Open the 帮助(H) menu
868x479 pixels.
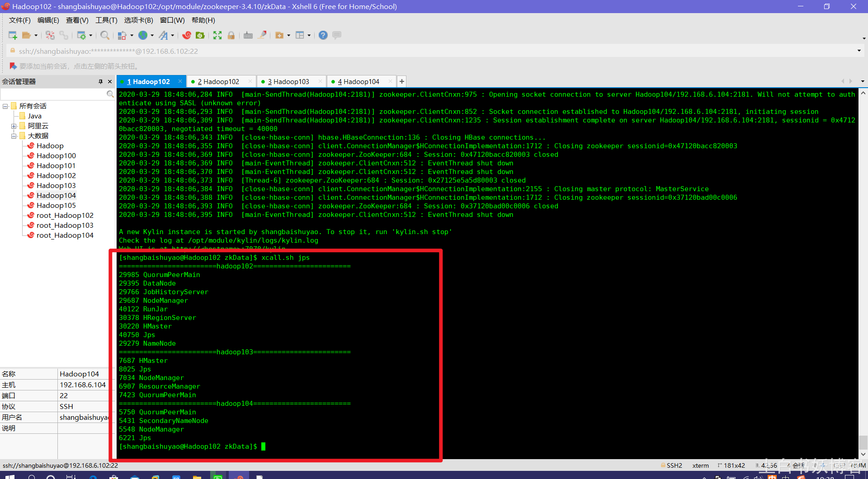(203, 20)
